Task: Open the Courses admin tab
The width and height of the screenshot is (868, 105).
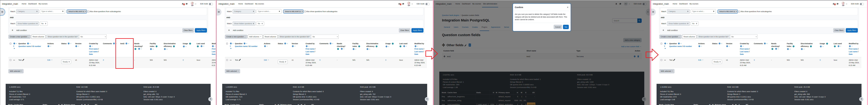Action: [x=465, y=27]
